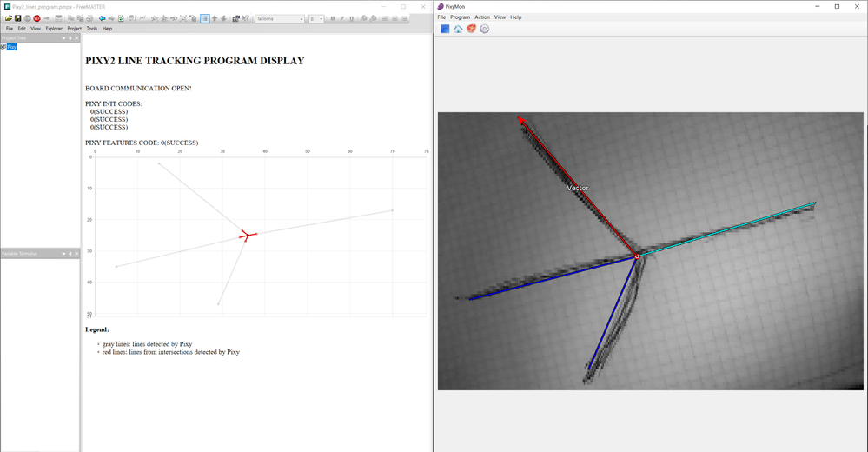Click the green refresh page icon

click(121, 18)
